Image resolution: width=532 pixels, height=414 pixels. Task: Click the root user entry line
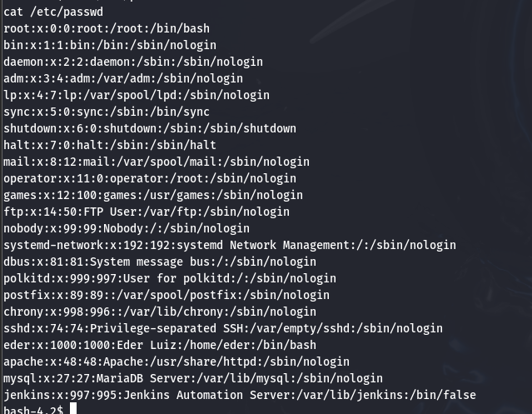[107, 28]
